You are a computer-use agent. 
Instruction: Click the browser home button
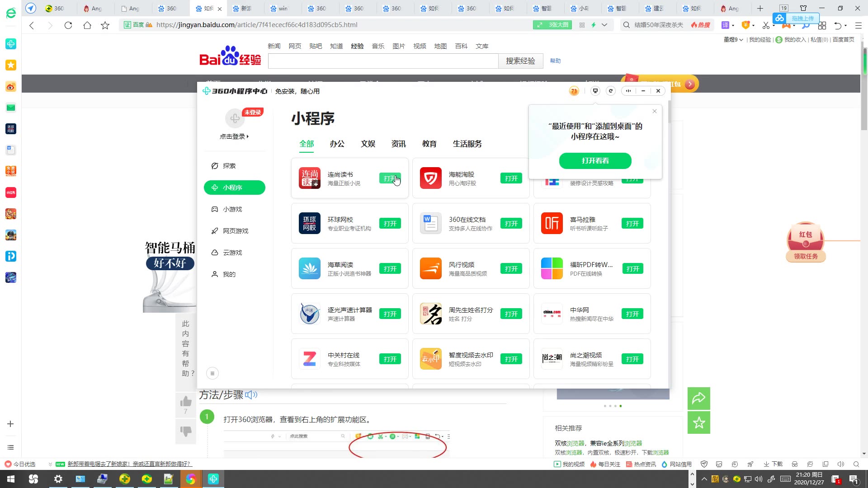[x=87, y=25]
